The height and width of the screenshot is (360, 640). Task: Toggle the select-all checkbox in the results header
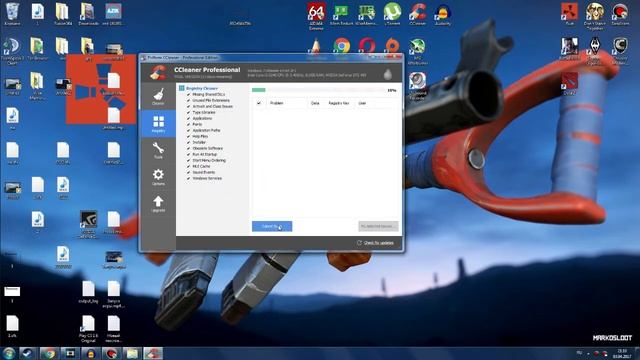coord(259,103)
